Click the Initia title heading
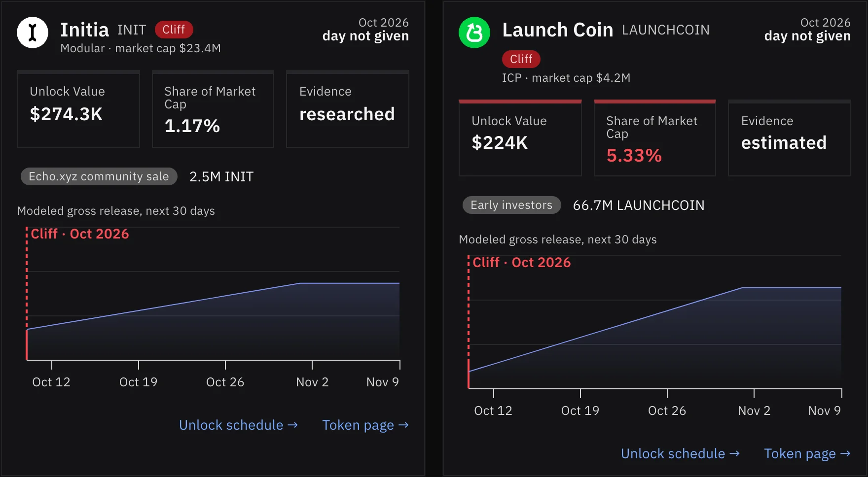868x477 pixels. click(x=84, y=30)
